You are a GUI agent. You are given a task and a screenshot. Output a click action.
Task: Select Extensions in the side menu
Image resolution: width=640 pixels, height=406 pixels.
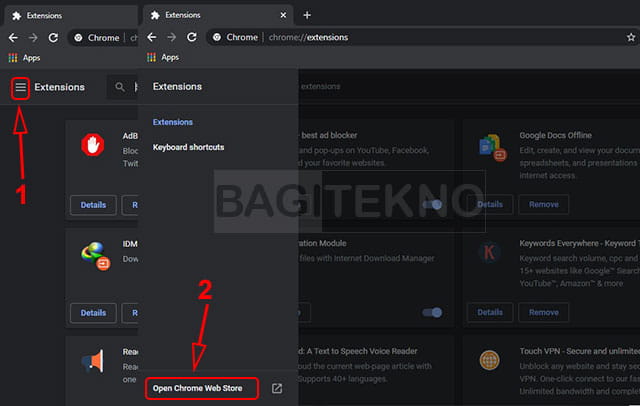(x=173, y=122)
